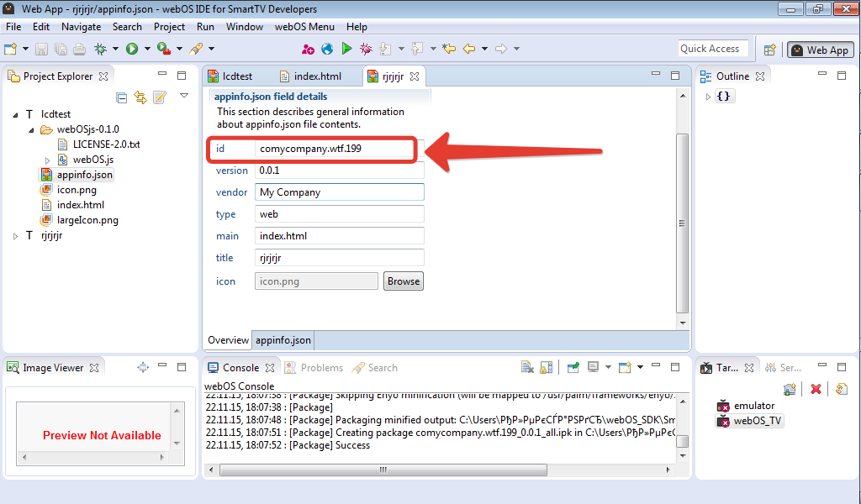
Task: Click the blue globe web browser icon
Action: tap(327, 50)
